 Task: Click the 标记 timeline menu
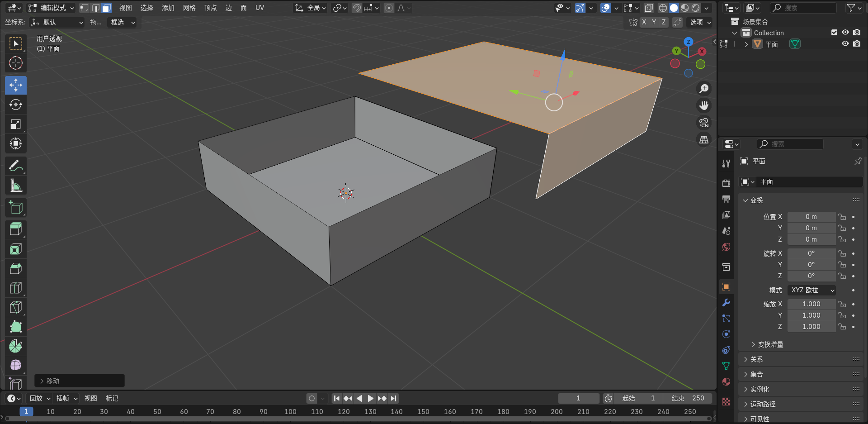tap(112, 398)
